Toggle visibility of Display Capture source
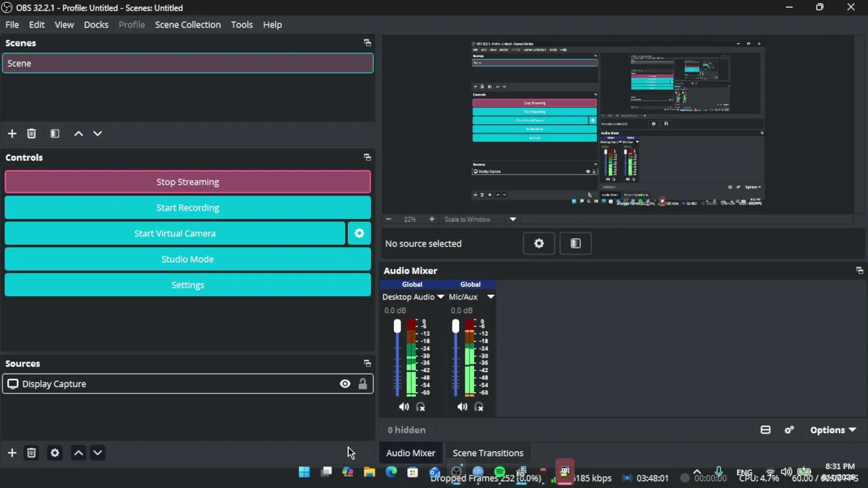 [x=345, y=384]
